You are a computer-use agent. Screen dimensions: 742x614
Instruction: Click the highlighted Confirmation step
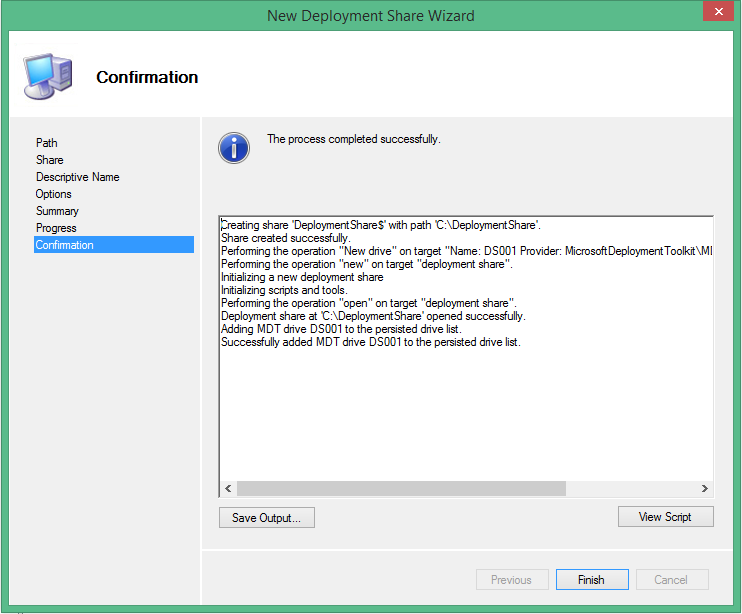pyautogui.click(x=65, y=245)
